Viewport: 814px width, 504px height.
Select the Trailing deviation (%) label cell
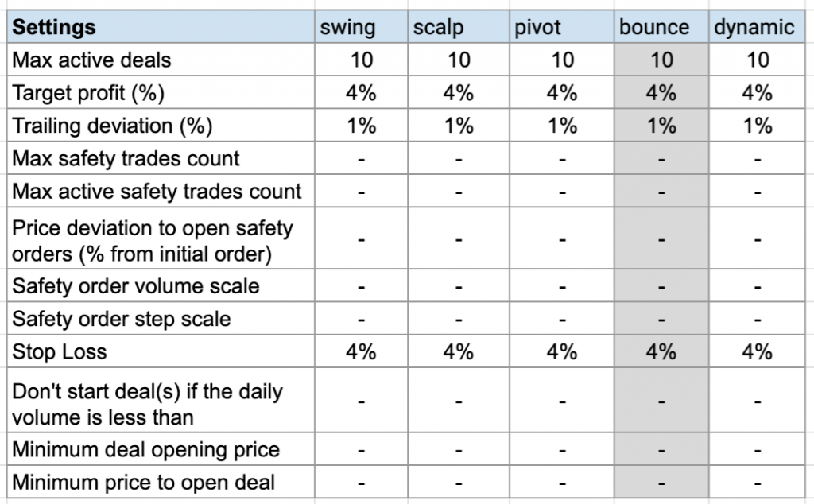click(112, 126)
